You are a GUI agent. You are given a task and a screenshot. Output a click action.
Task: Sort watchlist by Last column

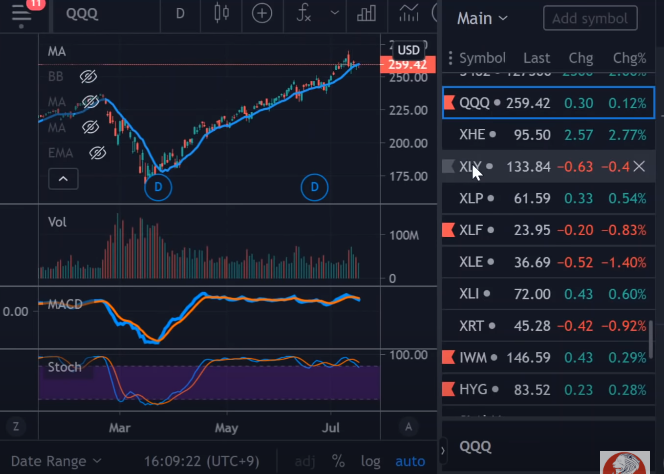tap(537, 58)
